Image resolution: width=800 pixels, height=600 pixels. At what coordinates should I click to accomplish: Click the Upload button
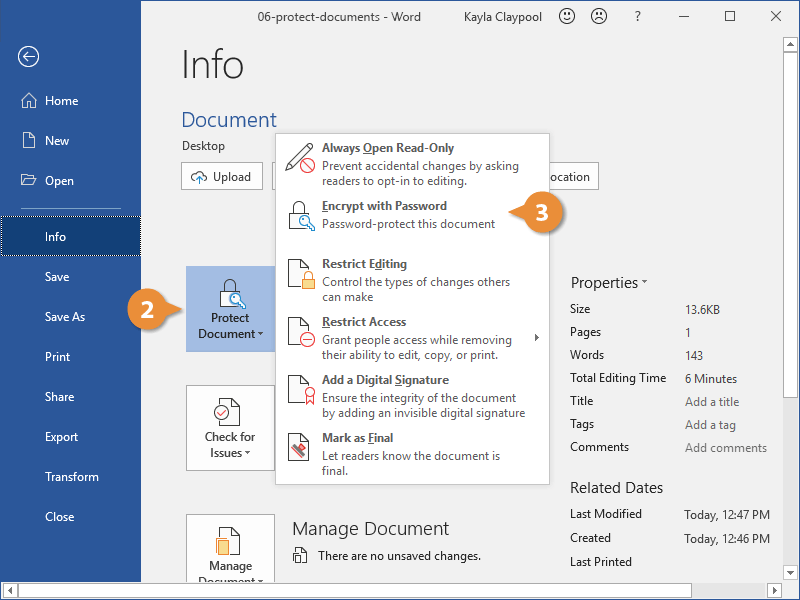point(221,176)
